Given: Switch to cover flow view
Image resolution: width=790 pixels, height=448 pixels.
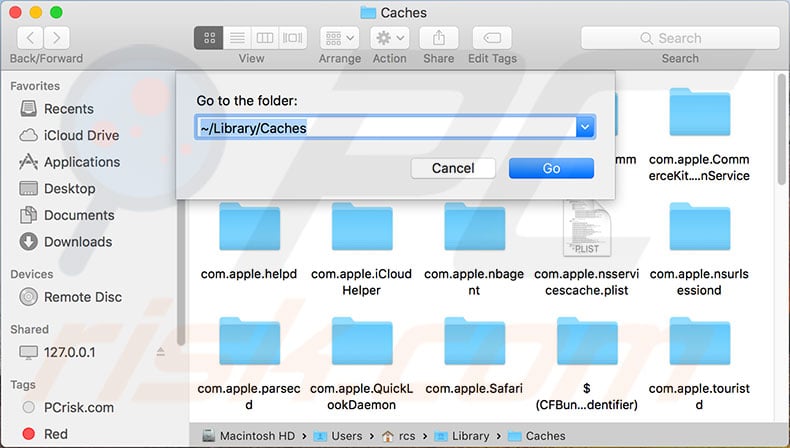Looking at the screenshot, I should [293, 38].
